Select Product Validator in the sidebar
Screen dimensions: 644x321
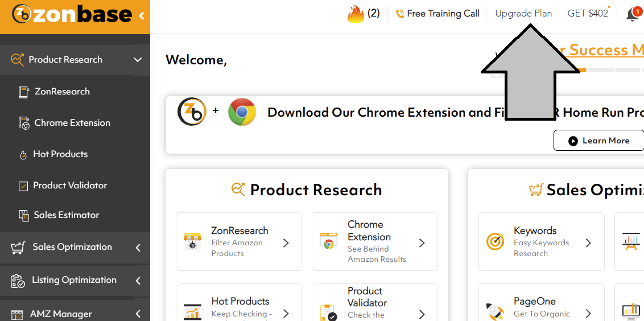tap(70, 186)
